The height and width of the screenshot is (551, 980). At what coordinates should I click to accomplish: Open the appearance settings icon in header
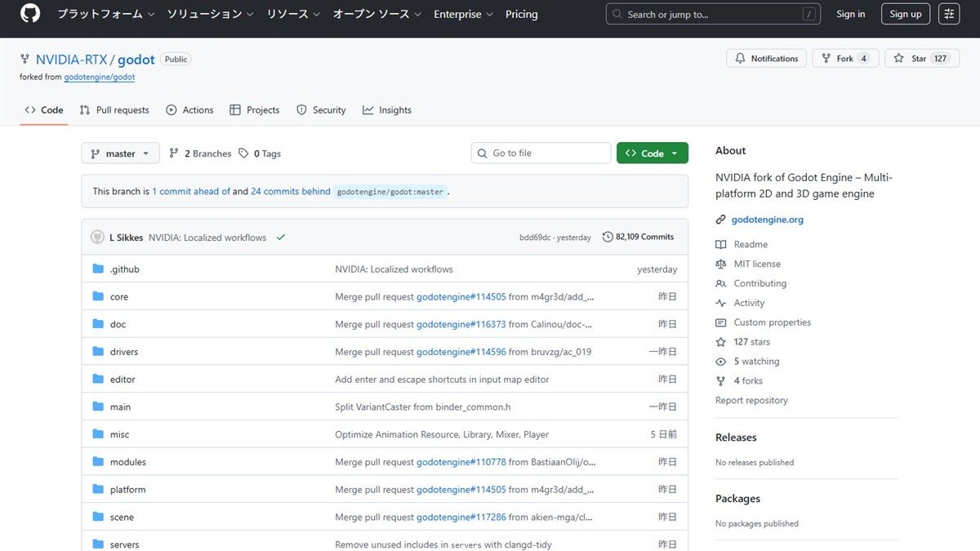pyautogui.click(x=949, y=14)
